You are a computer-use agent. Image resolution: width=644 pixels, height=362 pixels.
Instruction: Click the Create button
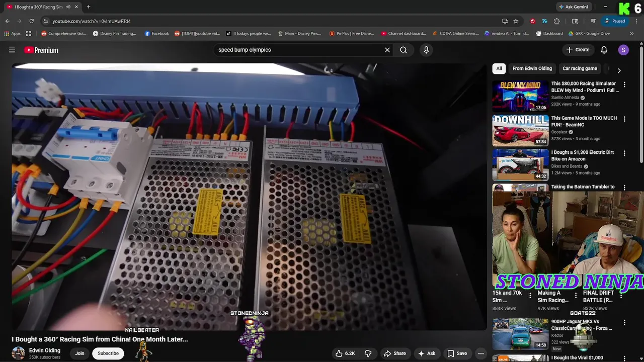(578, 50)
